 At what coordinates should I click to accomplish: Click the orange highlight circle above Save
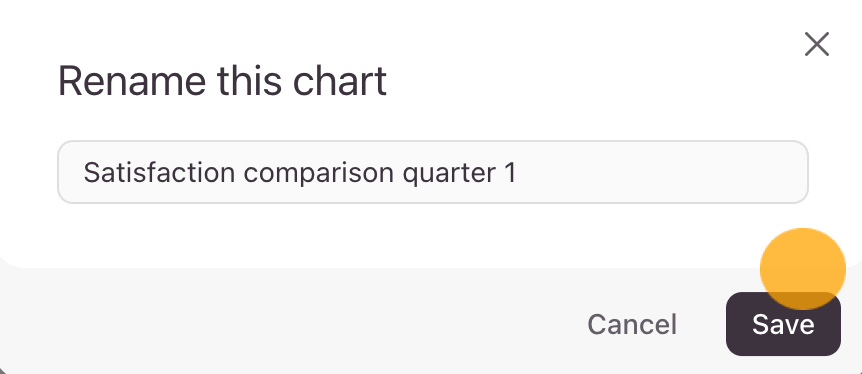[x=803, y=269]
